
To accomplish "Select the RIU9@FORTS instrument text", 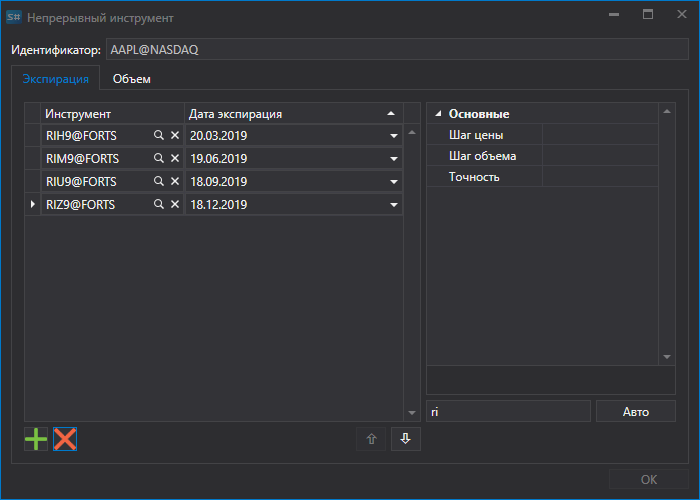I will [81, 182].
